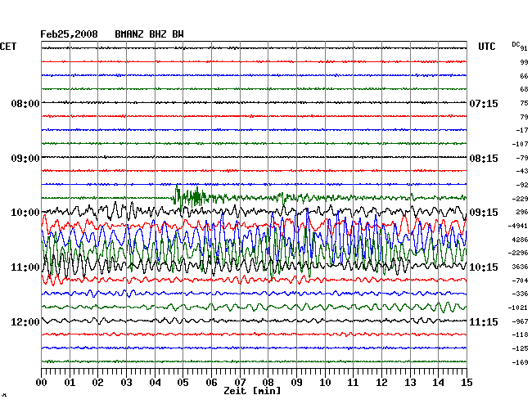The height and width of the screenshot is (404, 532).
Task: Select the UTC time label 11:15
Action: [x=484, y=321]
